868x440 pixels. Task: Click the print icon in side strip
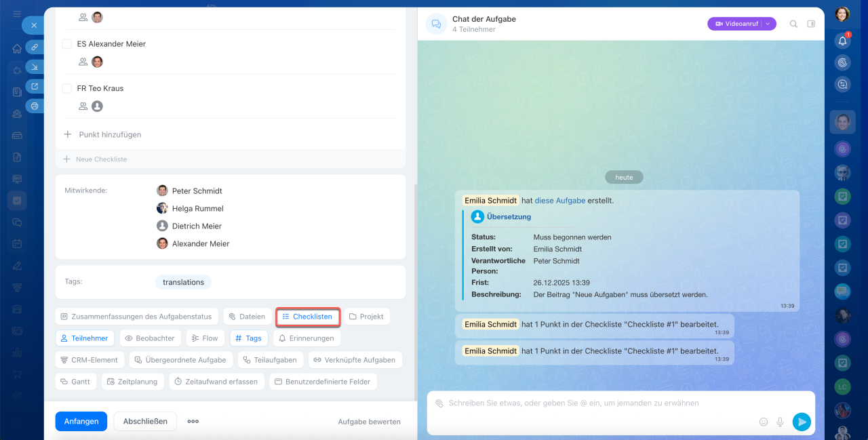35,106
